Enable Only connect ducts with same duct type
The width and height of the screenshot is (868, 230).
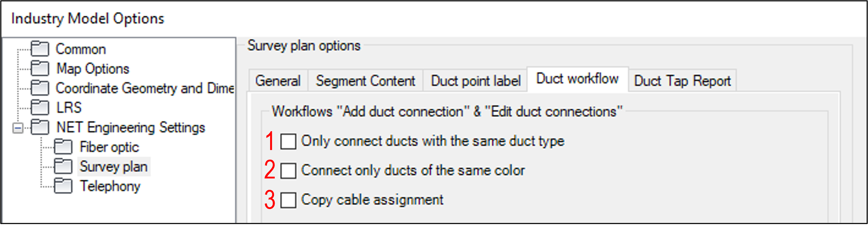pyautogui.click(x=288, y=141)
